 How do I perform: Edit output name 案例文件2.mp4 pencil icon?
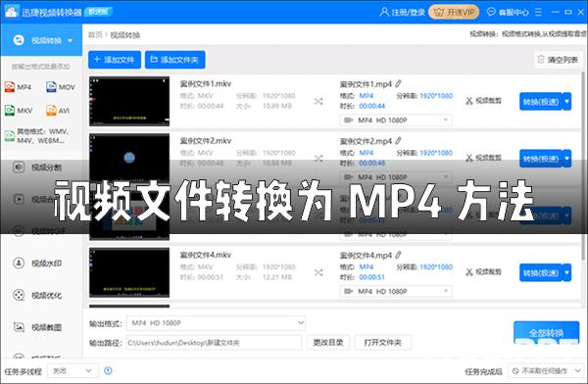click(x=398, y=141)
